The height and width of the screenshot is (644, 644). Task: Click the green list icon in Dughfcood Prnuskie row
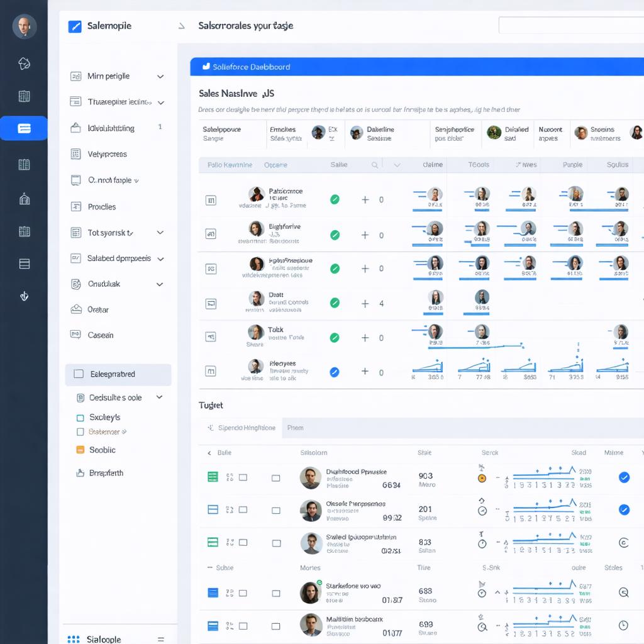click(x=213, y=477)
